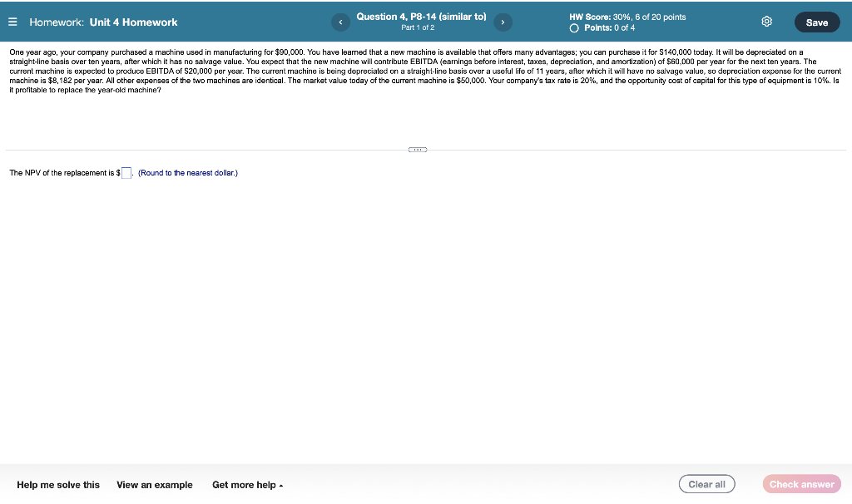Select the Question 4, P8-14 header

point(421,16)
